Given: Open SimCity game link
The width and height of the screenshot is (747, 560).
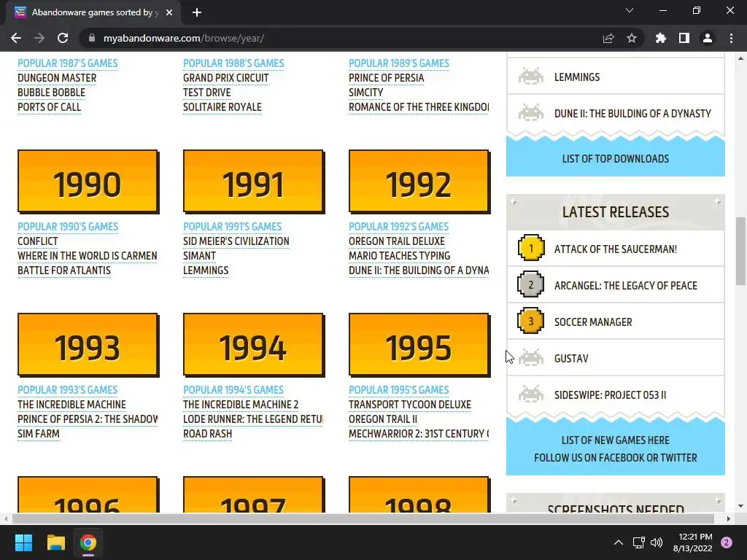Looking at the screenshot, I should [366, 93].
